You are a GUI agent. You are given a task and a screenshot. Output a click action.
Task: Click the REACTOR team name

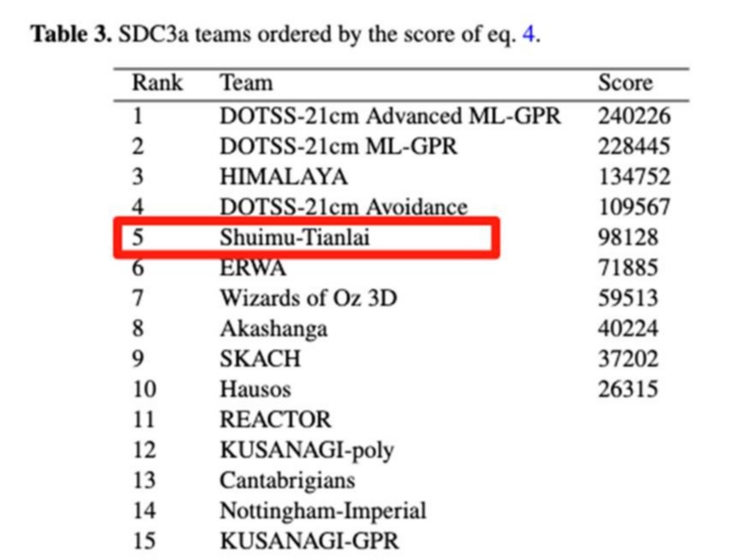point(275,419)
